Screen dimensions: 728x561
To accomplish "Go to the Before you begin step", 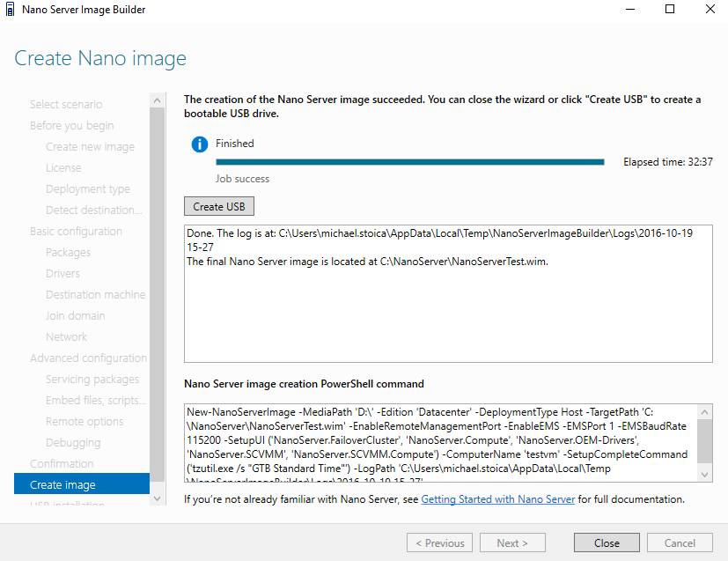I will [x=71, y=126].
